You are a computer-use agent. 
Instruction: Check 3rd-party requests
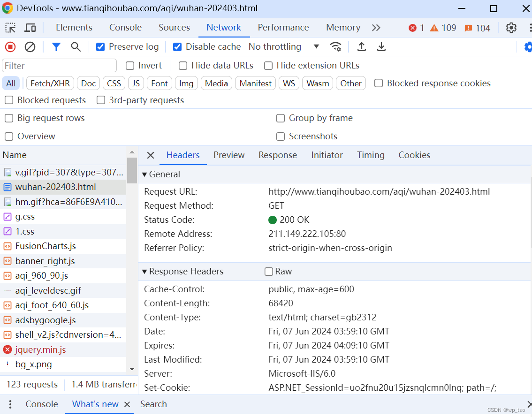coord(101,100)
